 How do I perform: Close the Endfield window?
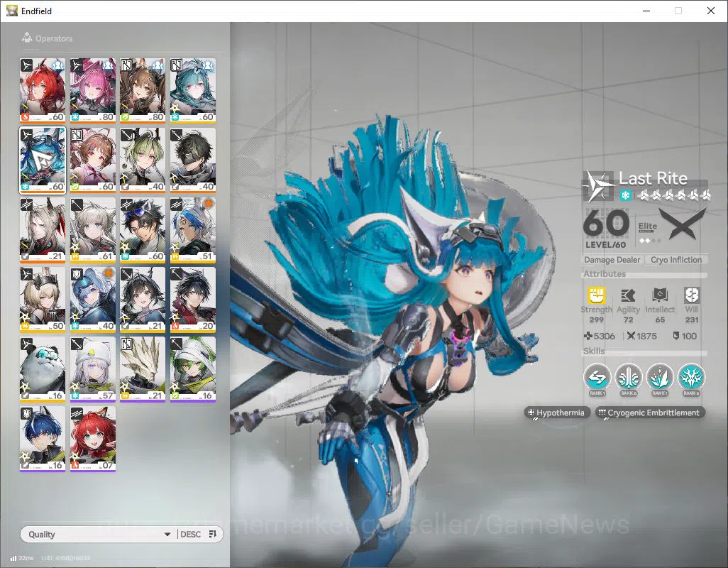coord(711,11)
